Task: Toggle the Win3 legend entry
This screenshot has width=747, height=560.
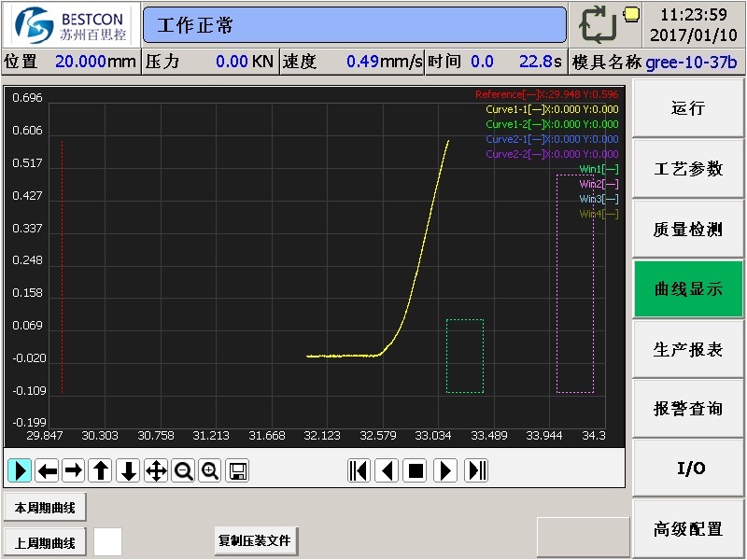Action: (599, 199)
